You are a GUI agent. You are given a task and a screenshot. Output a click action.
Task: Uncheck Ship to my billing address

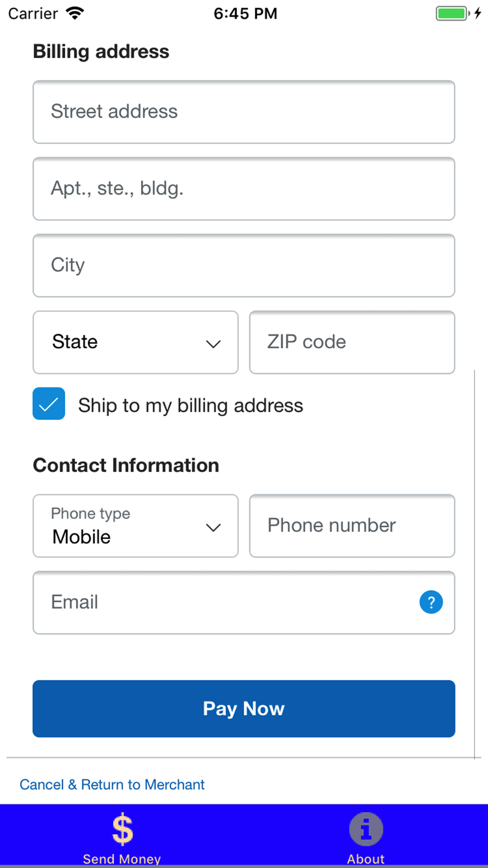click(x=49, y=404)
